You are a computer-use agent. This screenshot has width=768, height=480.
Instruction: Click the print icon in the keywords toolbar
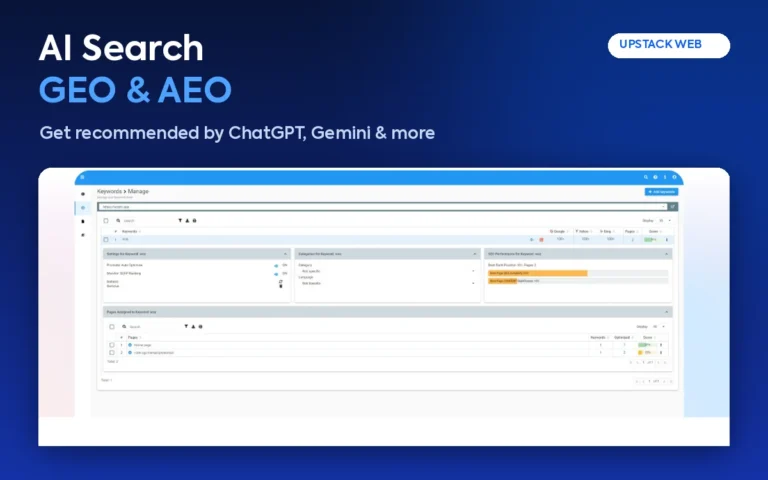pos(194,221)
